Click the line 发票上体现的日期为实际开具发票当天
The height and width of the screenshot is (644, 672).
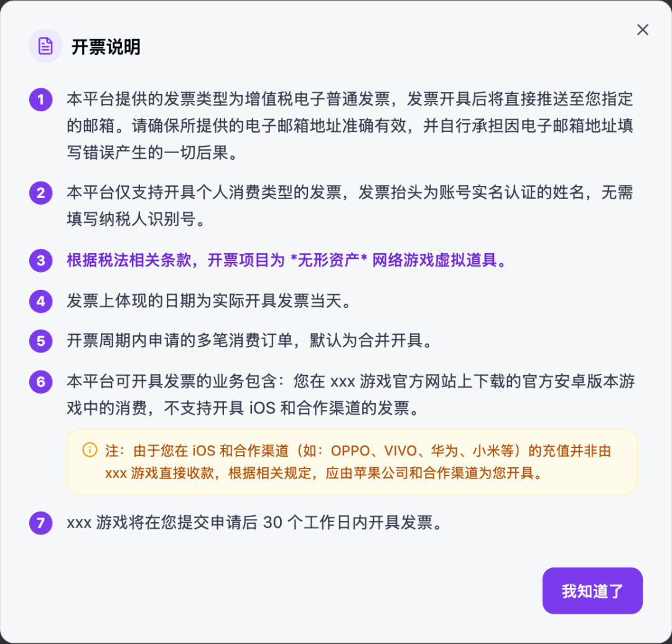(209, 301)
